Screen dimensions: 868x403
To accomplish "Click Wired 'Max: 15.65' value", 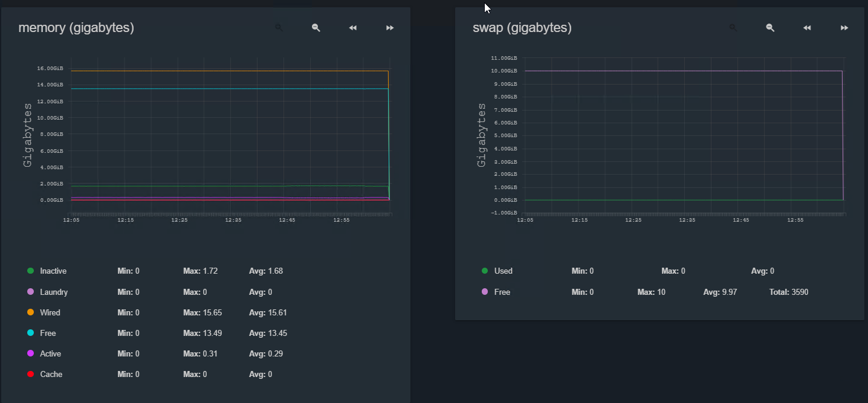I will (x=202, y=312).
